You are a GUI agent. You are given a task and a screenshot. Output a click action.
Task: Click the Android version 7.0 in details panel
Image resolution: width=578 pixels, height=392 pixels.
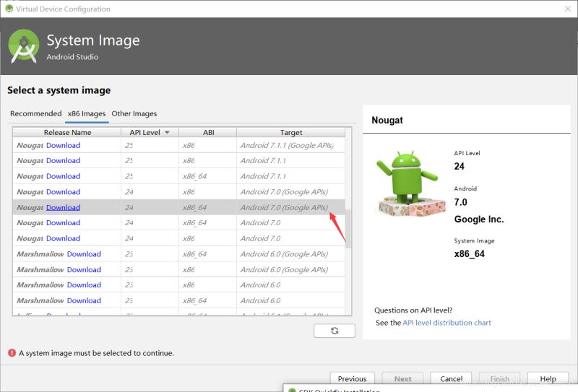tap(460, 202)
